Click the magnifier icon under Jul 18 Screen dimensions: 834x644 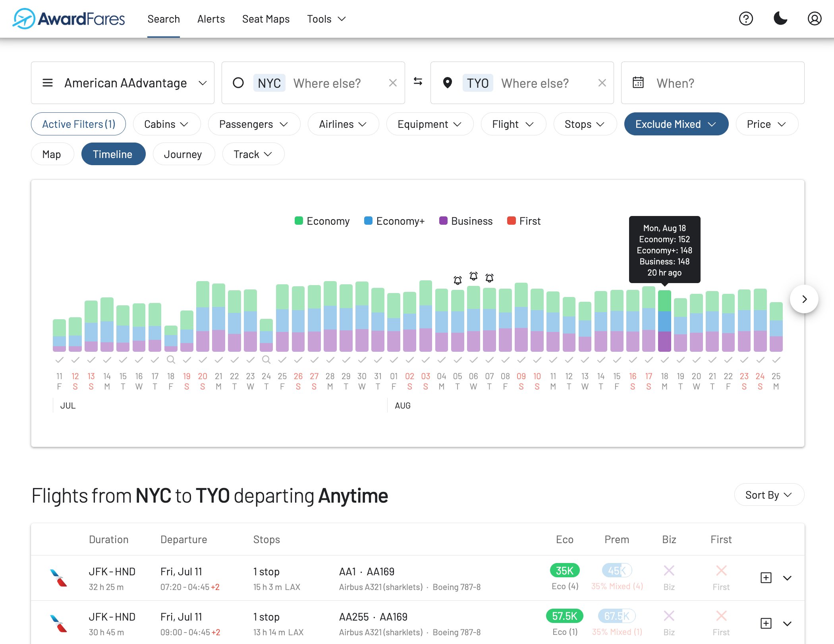[x=171, y=360]
